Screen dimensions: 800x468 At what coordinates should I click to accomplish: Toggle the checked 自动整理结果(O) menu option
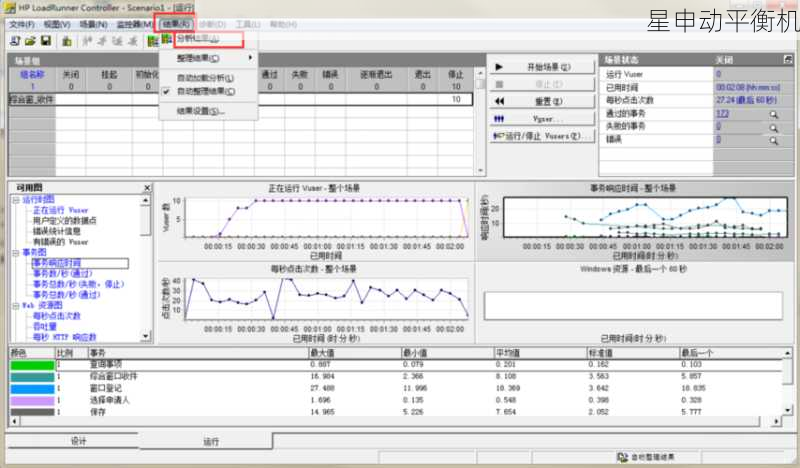click(x=208, y=91)
